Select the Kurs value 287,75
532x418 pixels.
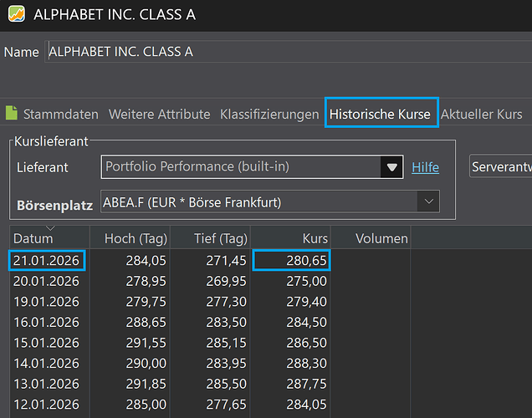click(306, 384)
